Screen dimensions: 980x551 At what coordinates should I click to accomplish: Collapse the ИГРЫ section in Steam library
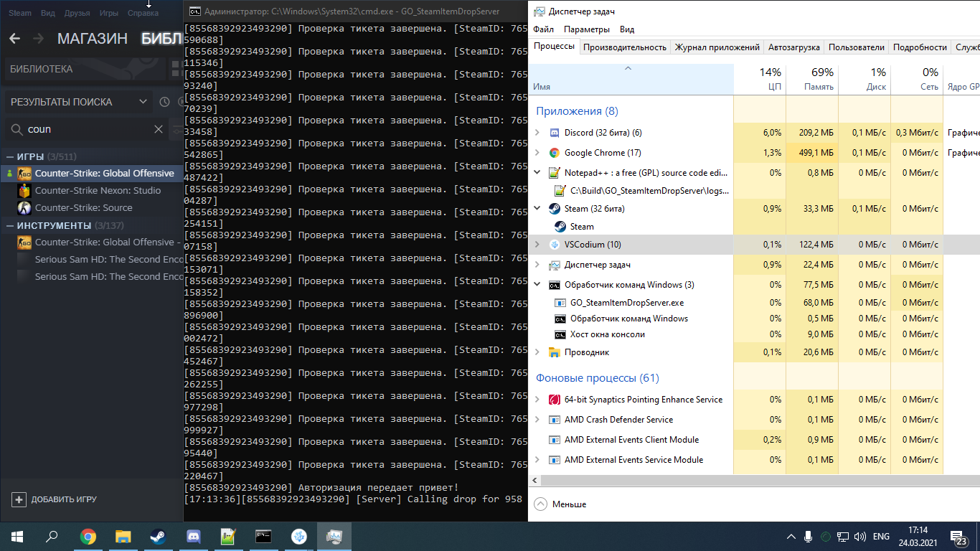pos(10,156)
